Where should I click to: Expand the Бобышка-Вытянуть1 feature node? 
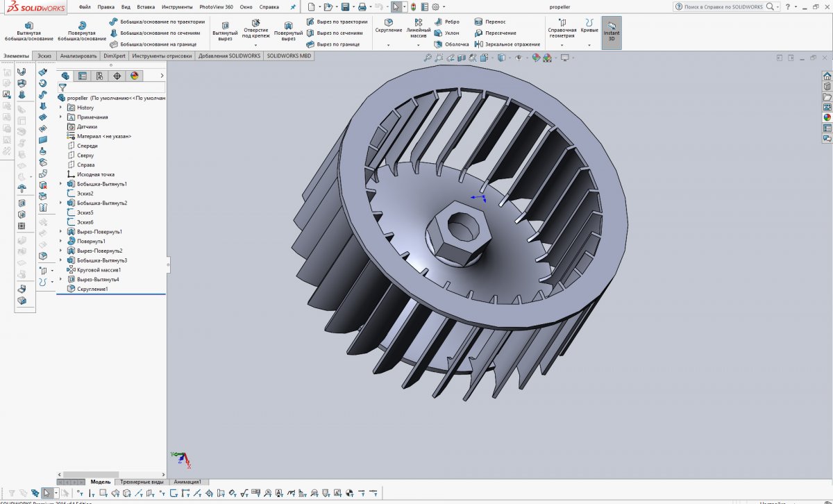coord(61,184)
